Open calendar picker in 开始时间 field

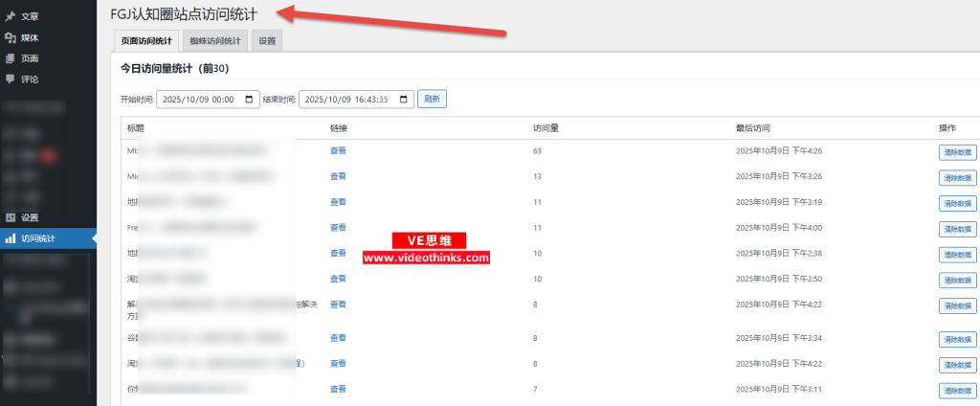(x=250, y=100)
